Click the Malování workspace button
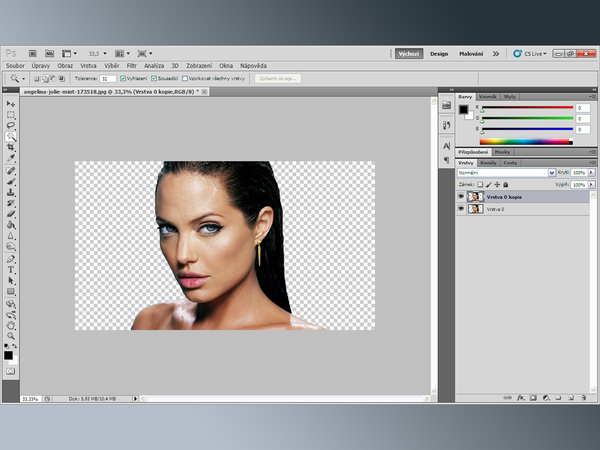Image resolution: width=600 pixels, height=450 pixels. point(470,53)
